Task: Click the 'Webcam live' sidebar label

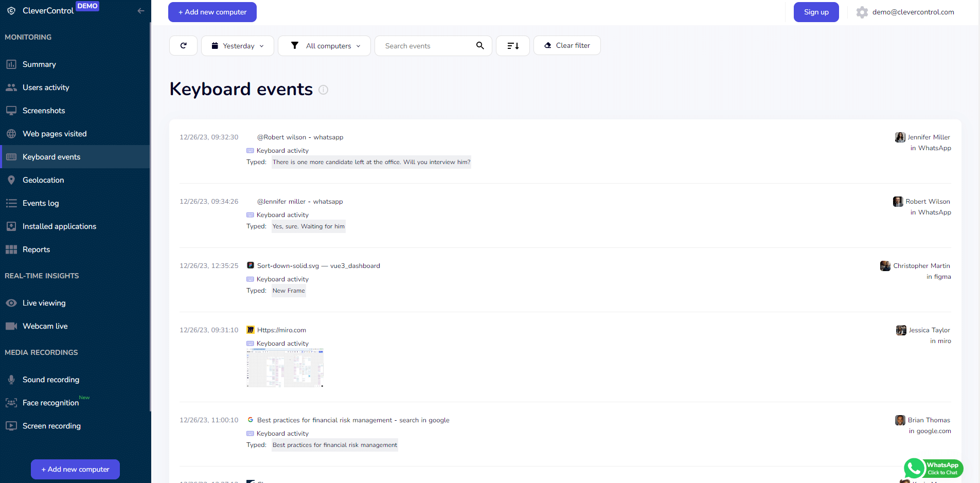Action: pos(45,326)
